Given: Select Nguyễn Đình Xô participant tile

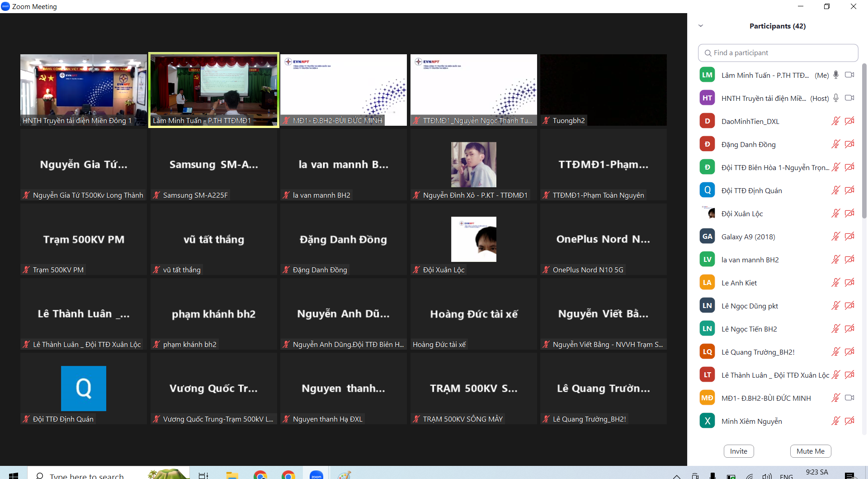Looking at the screenshot, I should point(473,165).
